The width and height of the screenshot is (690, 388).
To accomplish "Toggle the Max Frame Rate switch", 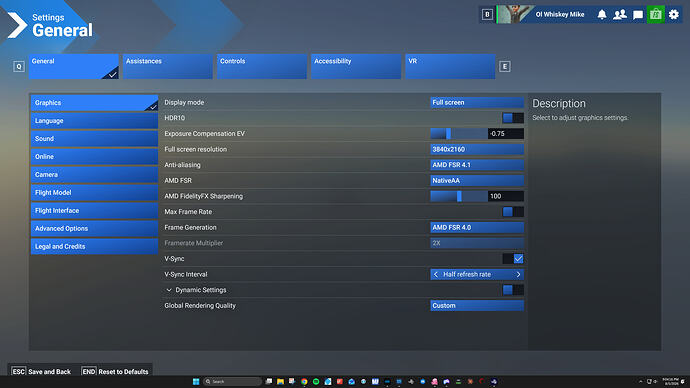I will pos(513,212).
